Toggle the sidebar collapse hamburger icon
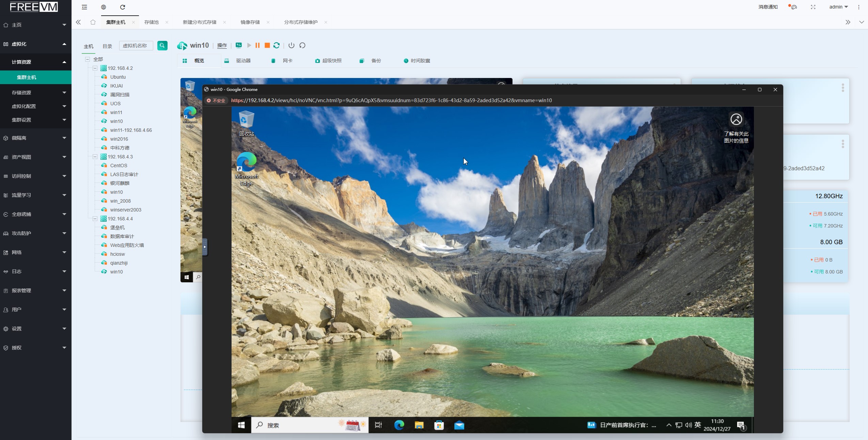Image resolution: width=868 pixels, height=440 pixels. pos(84,7)
